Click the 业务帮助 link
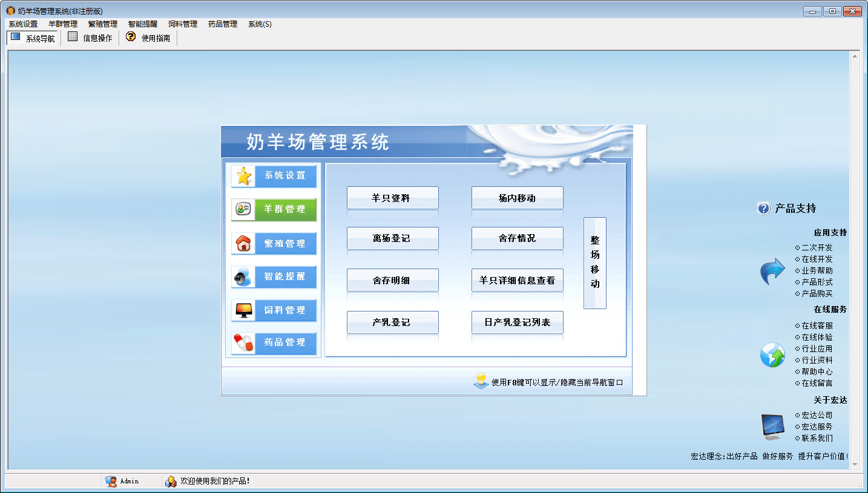 817,270
